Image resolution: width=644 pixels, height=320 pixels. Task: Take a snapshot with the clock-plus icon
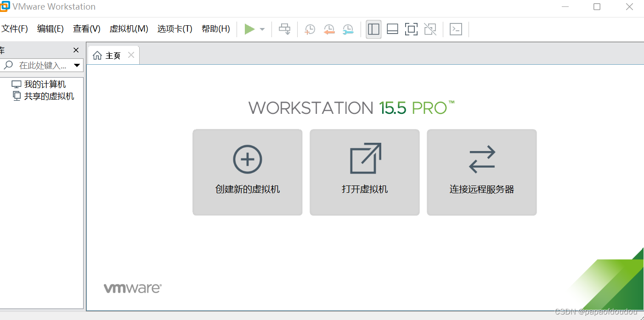coord(310,29)
